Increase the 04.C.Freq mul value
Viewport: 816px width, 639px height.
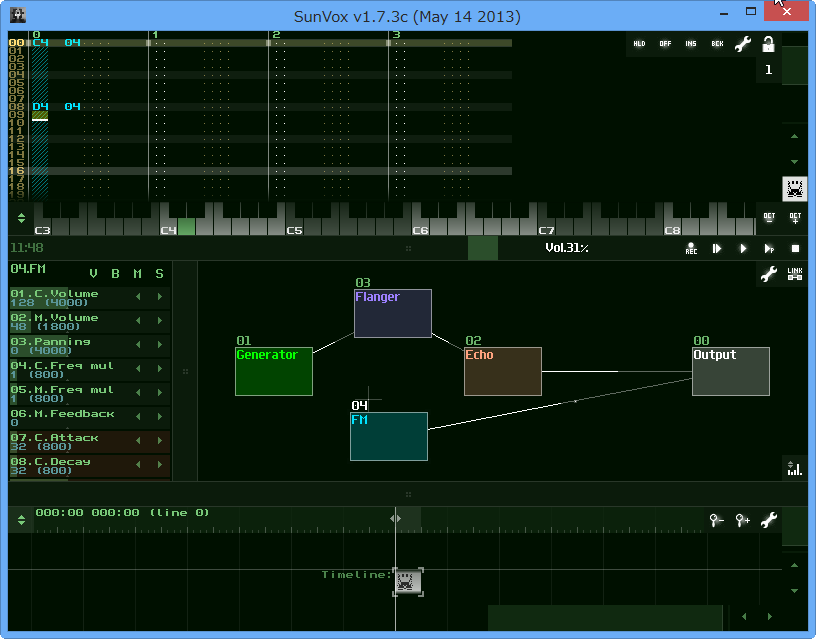(160, 369)
